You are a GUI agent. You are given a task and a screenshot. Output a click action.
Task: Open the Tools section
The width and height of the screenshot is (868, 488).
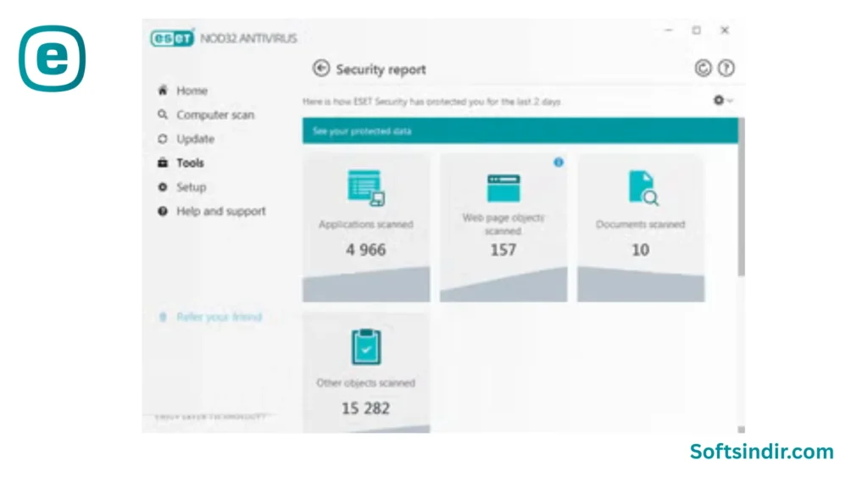coord(190,163)
